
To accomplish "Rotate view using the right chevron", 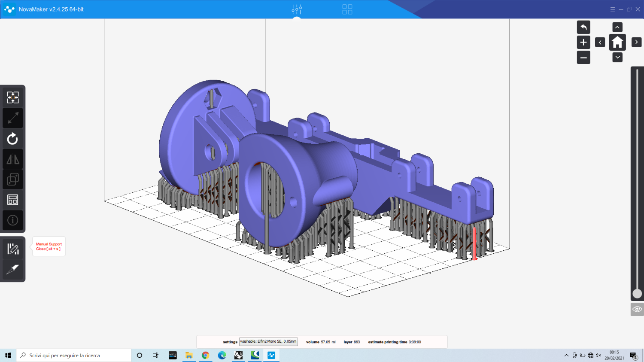I will click(x=636, y=43).
